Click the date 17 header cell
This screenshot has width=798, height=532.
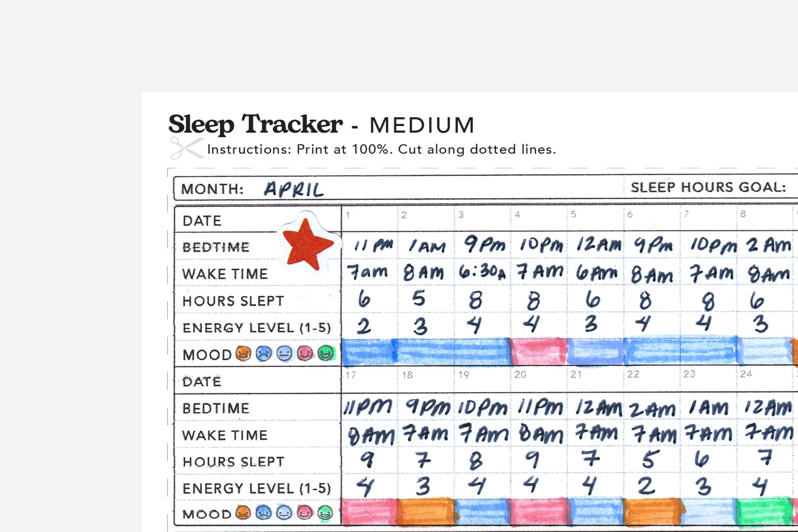tap(369, 380)
